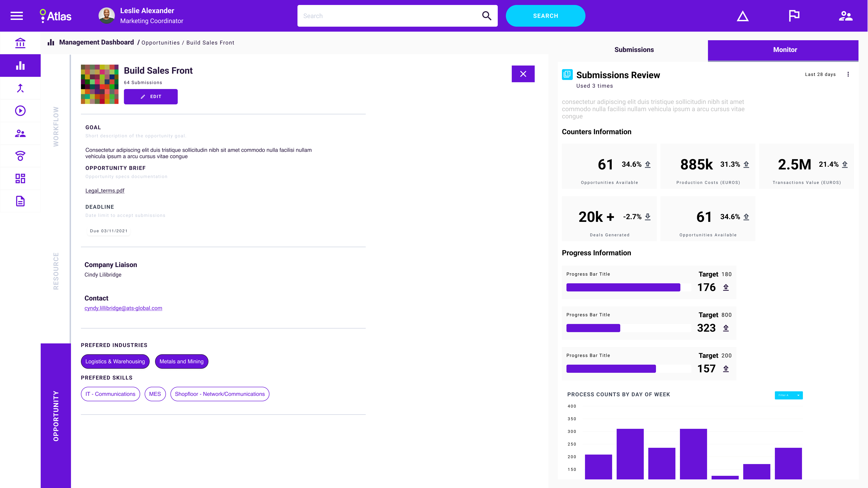Open the dashboard widgets sidebar icon
The width and height of the screenshot is (868, 488).
point(20,178)
